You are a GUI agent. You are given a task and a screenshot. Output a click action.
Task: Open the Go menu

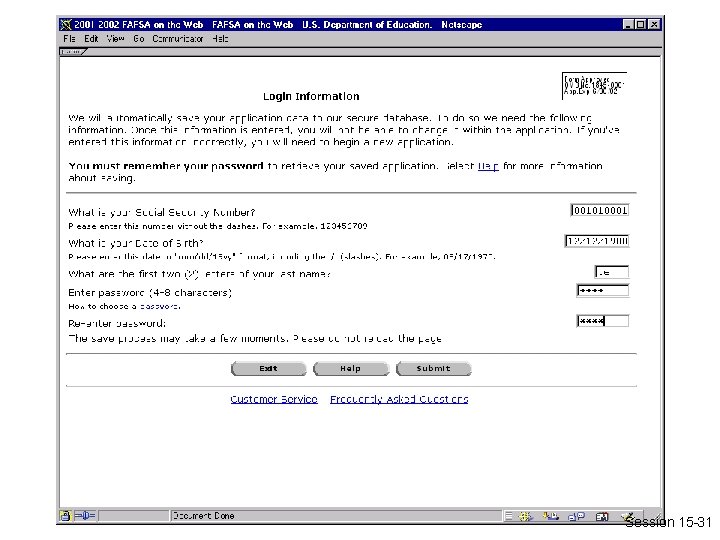tap(139, 39)
